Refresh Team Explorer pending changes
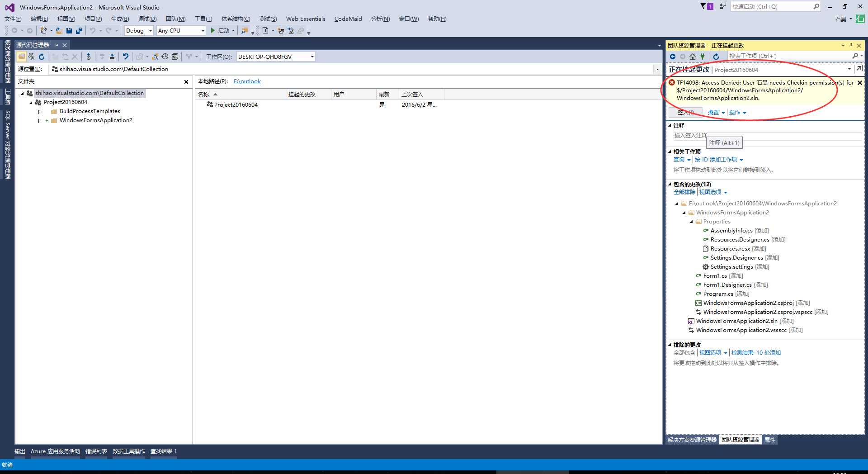This screenshot has width=868, height=474. coord(716,56)
